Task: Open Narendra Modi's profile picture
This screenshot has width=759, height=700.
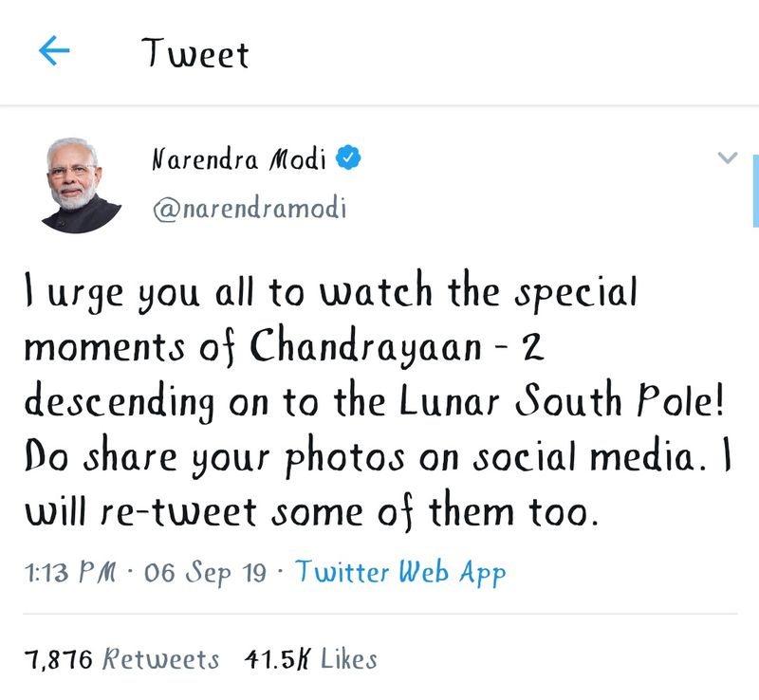Action: [x=81, y=185]
